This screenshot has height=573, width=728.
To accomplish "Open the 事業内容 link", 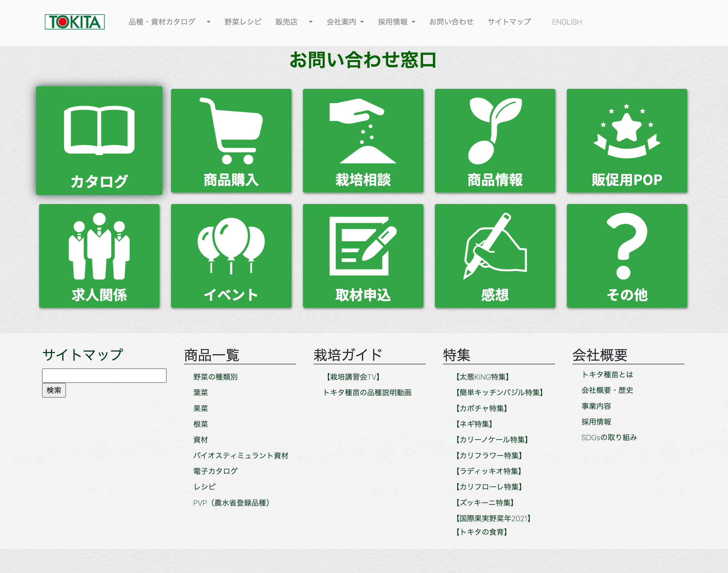I will [596, 406].
